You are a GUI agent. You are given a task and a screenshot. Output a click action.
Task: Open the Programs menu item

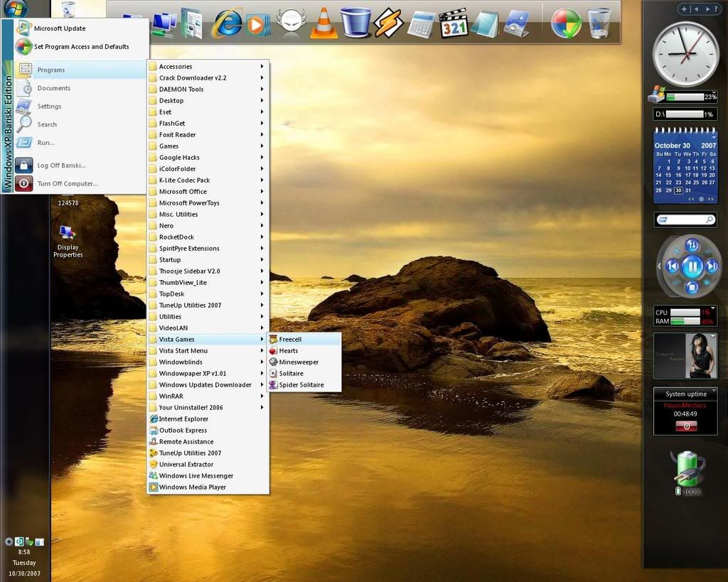pos(80,70)
